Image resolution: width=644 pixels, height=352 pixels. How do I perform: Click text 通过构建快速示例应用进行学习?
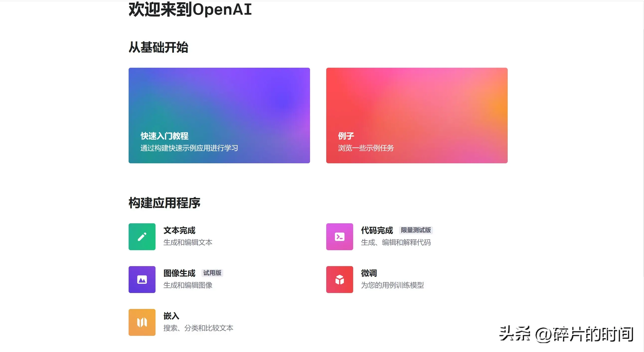tap(189, 148)
